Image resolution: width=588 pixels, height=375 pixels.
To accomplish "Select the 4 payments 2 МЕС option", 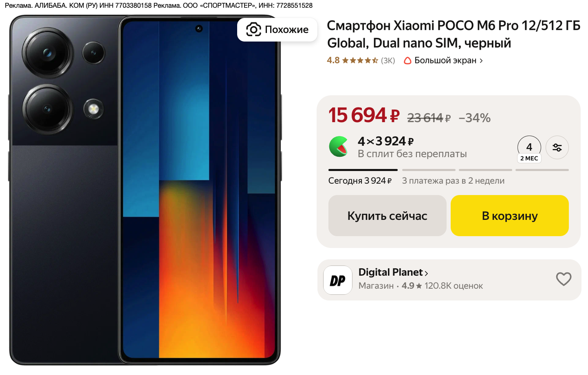I will pos(529,149).
